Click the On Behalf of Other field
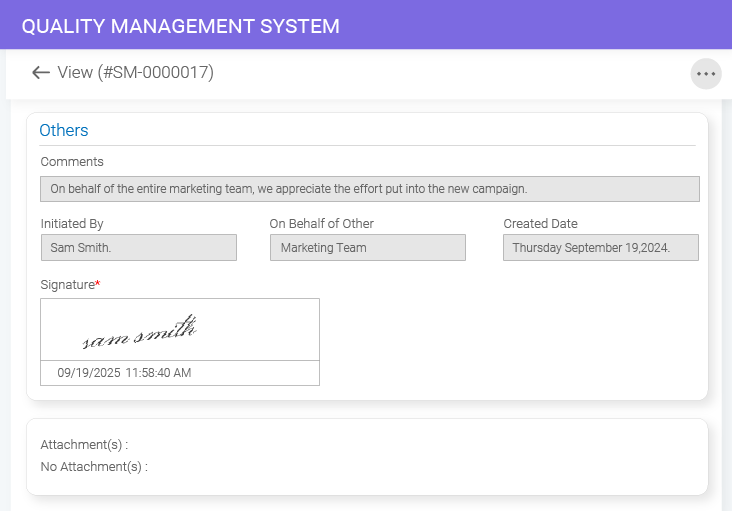 [x=368, y=247]
